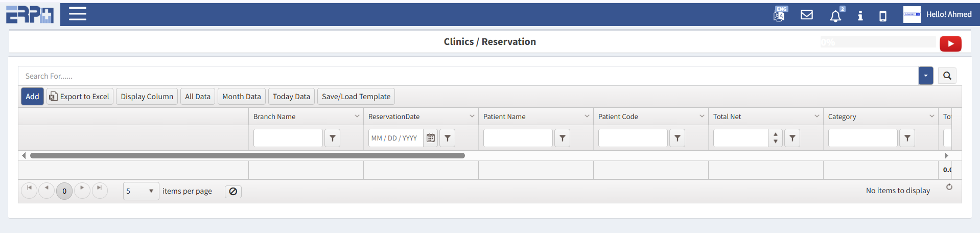Show Today Data records
This screenshot has height=233, width=980.
(291, 97)
